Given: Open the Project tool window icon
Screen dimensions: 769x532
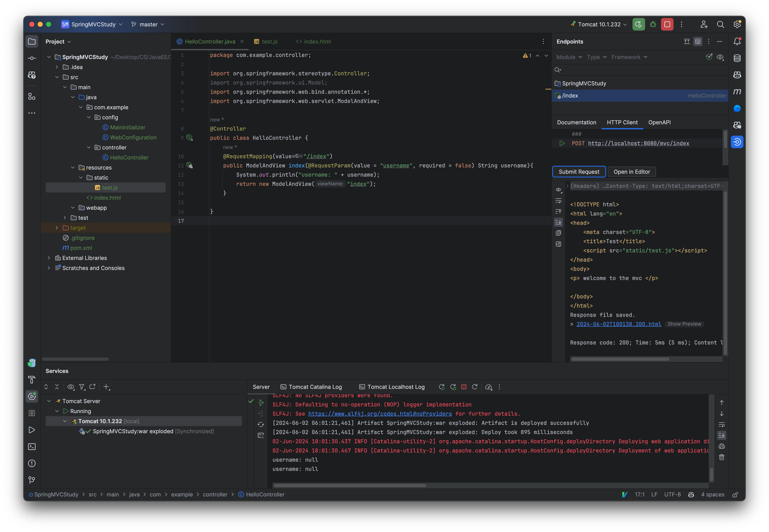Looking at the screenshot, I should (x=32, y=41).
